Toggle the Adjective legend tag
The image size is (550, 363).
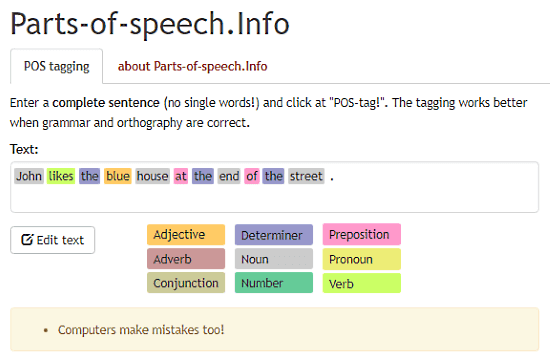[x=186, y=235]
